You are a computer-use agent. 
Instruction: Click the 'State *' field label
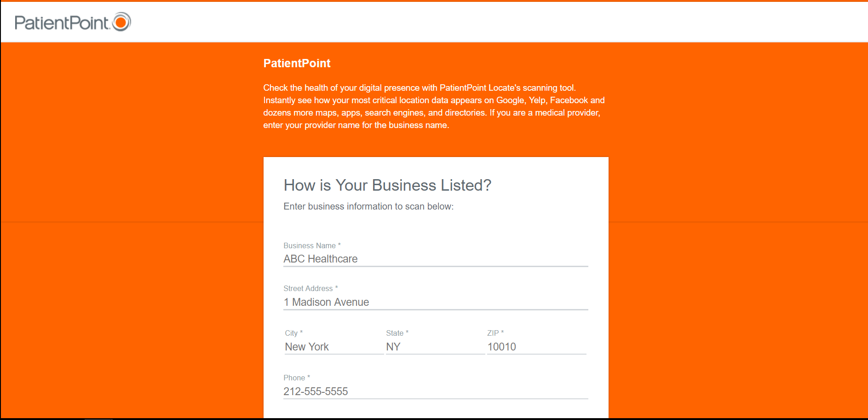click(x=397, y=333)
